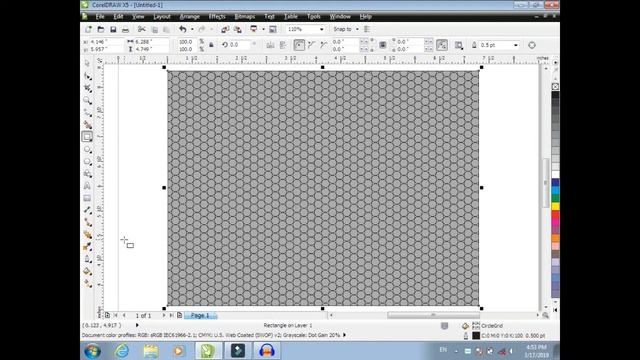Expand the Application Launcher dropdown arrow
This screenshot has width=640, height=360.
coord(263,29)
